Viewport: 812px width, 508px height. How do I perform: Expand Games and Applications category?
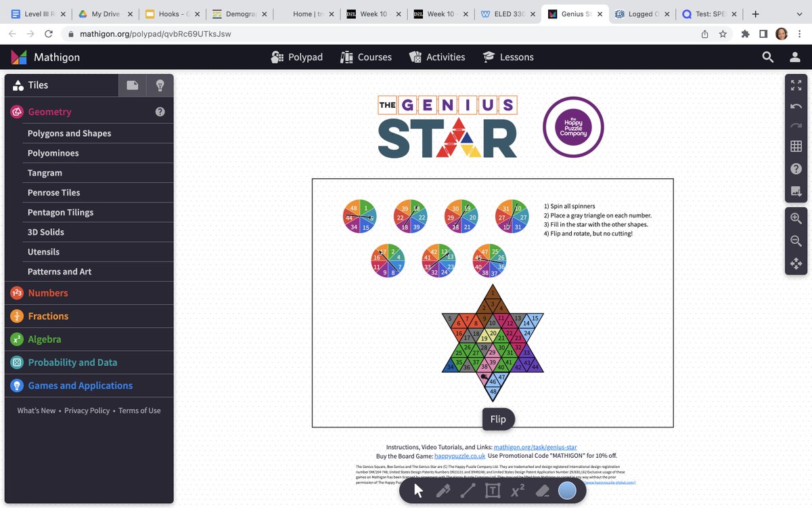[89, 385]
